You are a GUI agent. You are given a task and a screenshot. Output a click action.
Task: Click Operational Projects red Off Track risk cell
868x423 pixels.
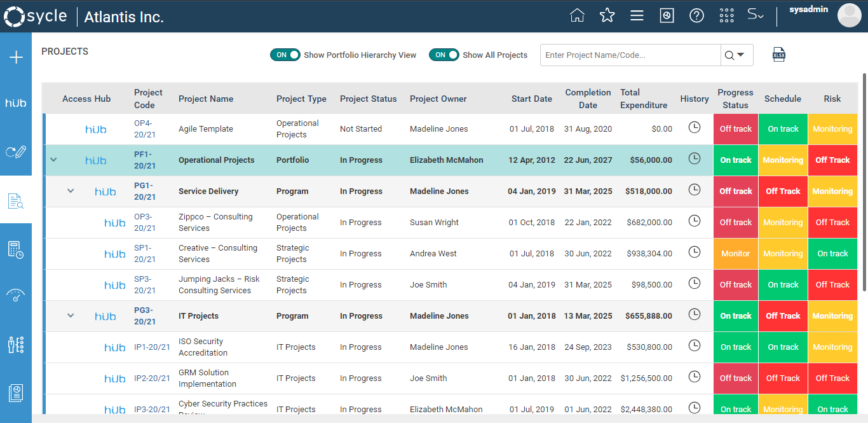tap(832, 160)
